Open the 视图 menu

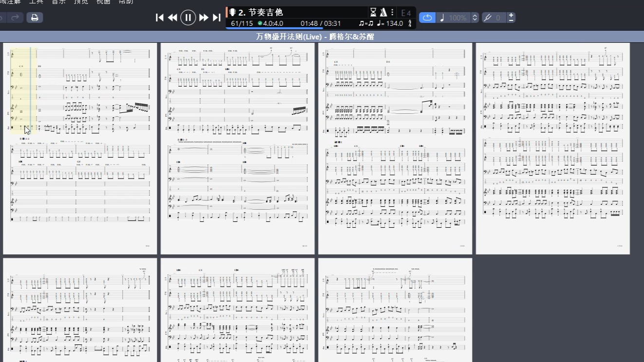point(103,2)
